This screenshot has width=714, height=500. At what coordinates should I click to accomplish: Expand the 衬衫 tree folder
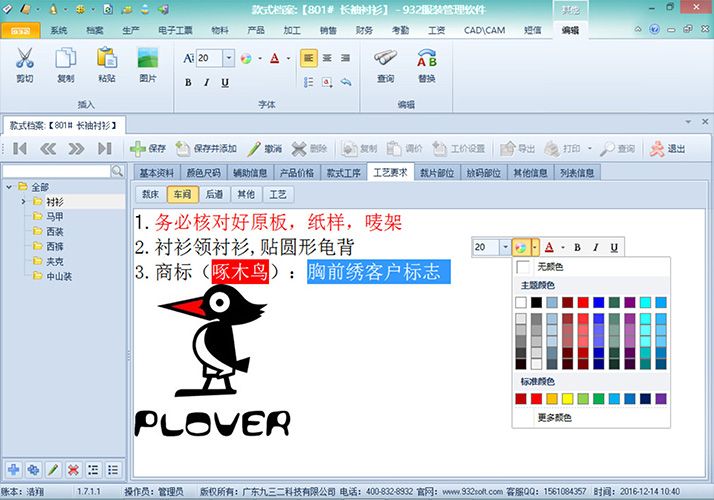coord(23,202)
